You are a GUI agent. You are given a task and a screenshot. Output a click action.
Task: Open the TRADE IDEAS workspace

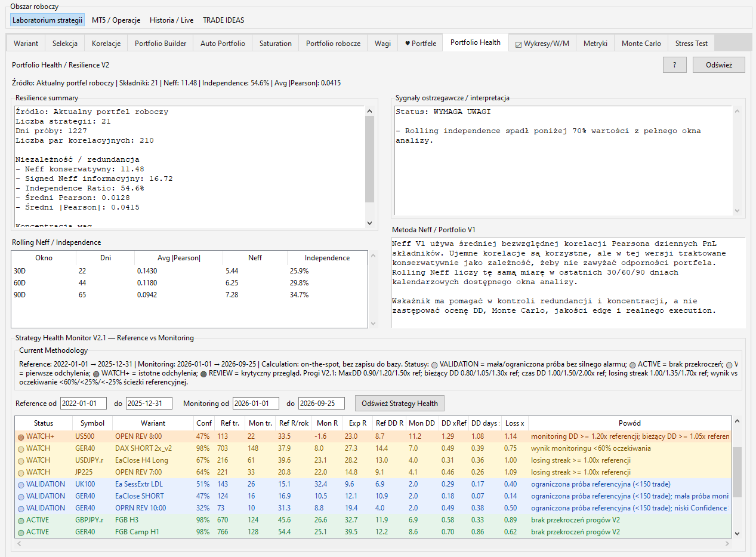223,20
